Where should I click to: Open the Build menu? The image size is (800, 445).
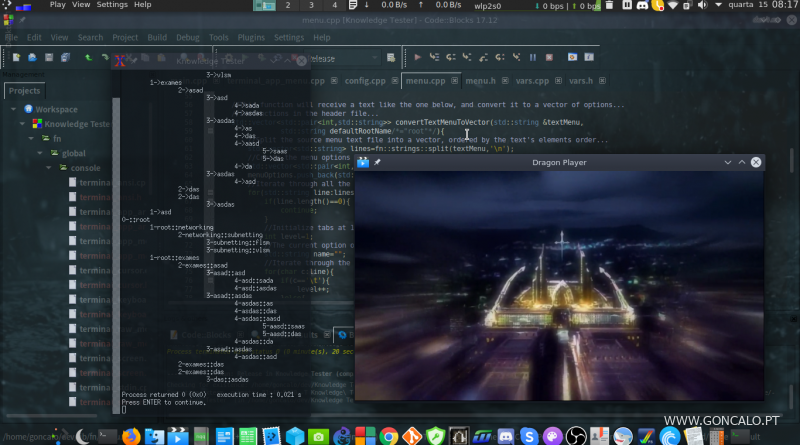coord(157,37)
